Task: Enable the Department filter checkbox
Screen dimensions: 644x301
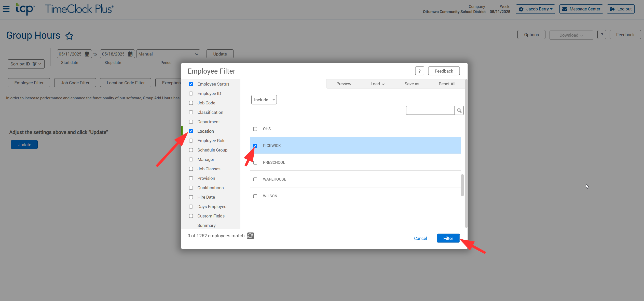Action: [x=191, y=122]
